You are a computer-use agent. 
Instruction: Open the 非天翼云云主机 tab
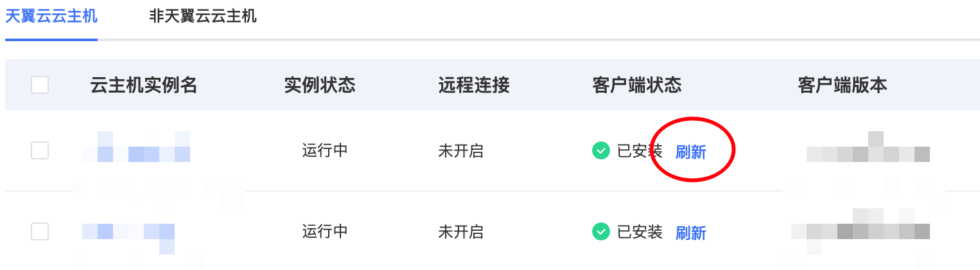coord(203,16)
